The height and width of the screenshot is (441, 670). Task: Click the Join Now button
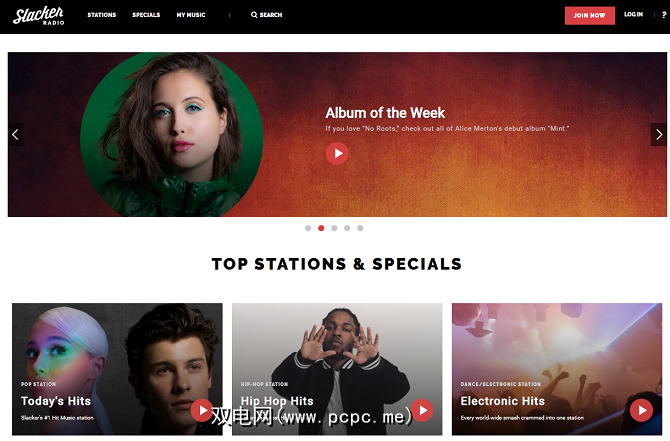click(590, 15)
